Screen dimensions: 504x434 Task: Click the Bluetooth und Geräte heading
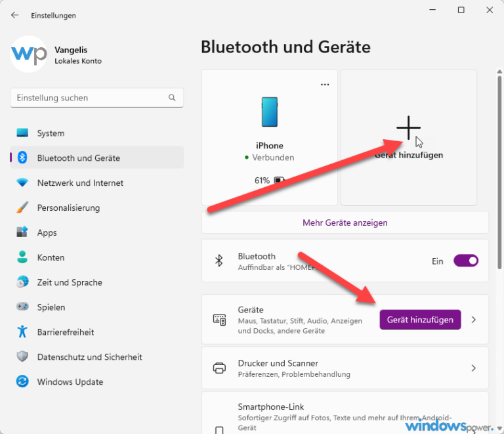point(285,47)
